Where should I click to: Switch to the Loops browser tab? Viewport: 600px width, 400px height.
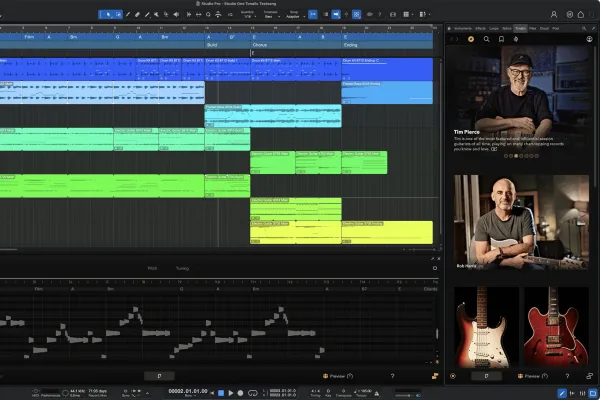pos(494,28)
